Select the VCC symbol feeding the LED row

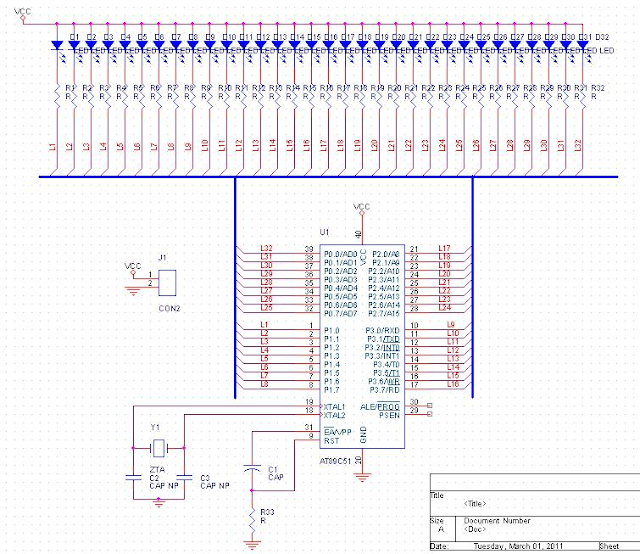[x=22, y=13]
